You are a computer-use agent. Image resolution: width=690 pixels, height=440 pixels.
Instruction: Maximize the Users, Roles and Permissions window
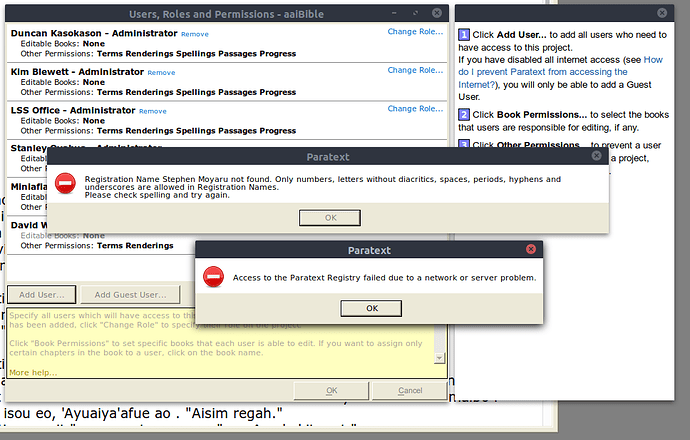415,13
